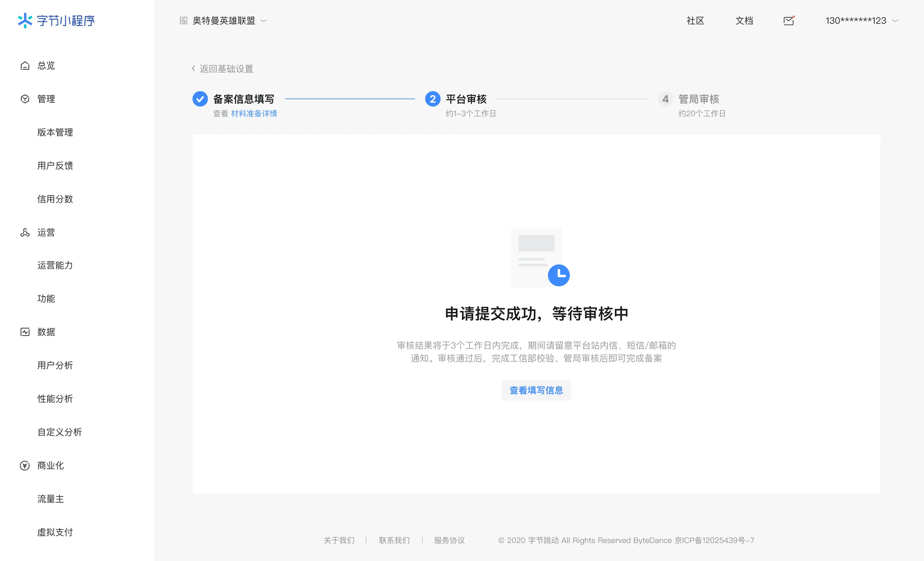Go back via 返回基础设置 chevron
Viewport: 924px width, 561px height.
(193, 68)
